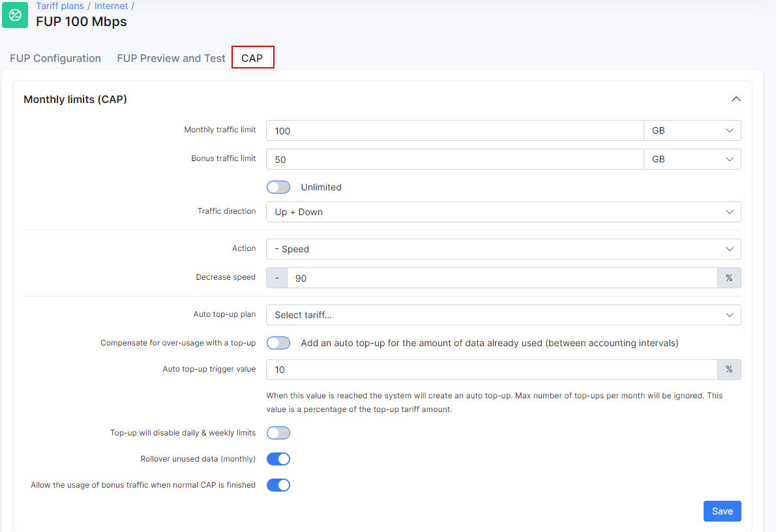Click the 'Auto top-up trigger value' label
This screenshot has width=776, height=532.
(209, 369)
